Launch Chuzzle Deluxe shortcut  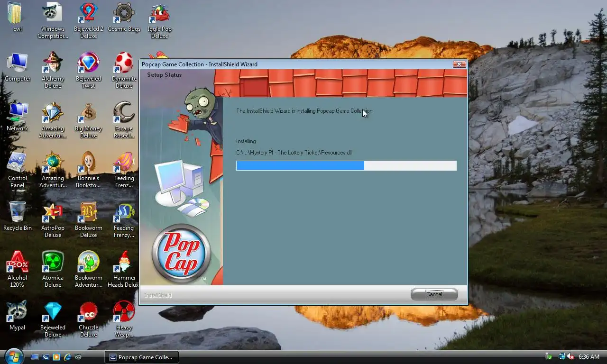[x=88, y=319]
